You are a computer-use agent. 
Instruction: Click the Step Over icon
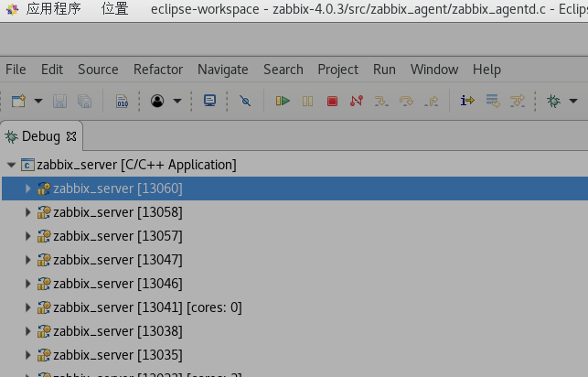[x=406, y=101]
